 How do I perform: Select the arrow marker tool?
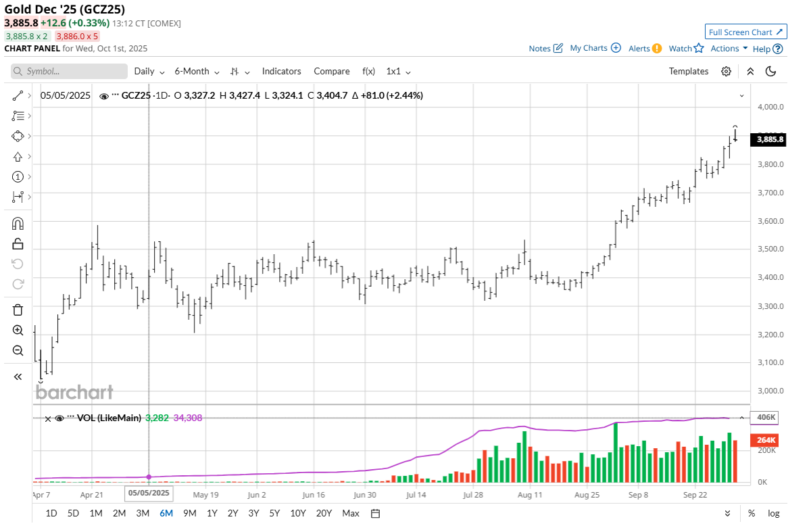coord(18,156)
